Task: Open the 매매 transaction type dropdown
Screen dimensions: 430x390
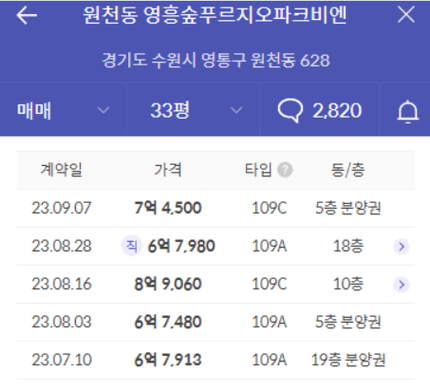Action: point(63,110)
